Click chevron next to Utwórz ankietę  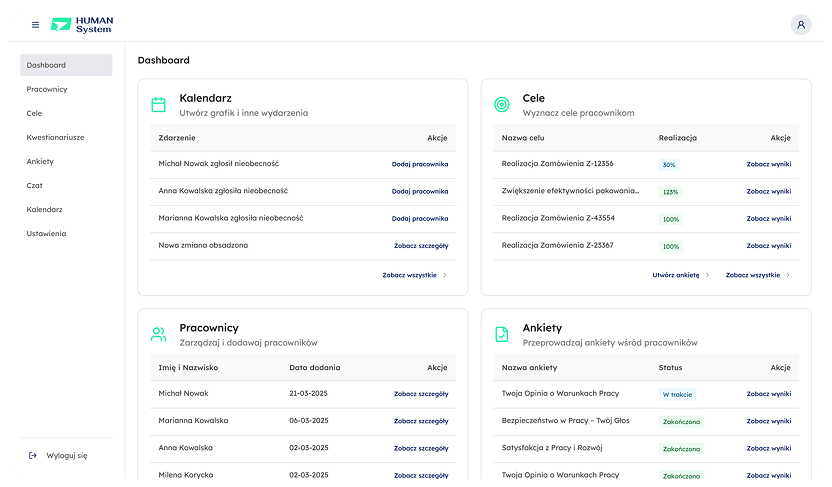pyautogui.click(x=707, y=275)
